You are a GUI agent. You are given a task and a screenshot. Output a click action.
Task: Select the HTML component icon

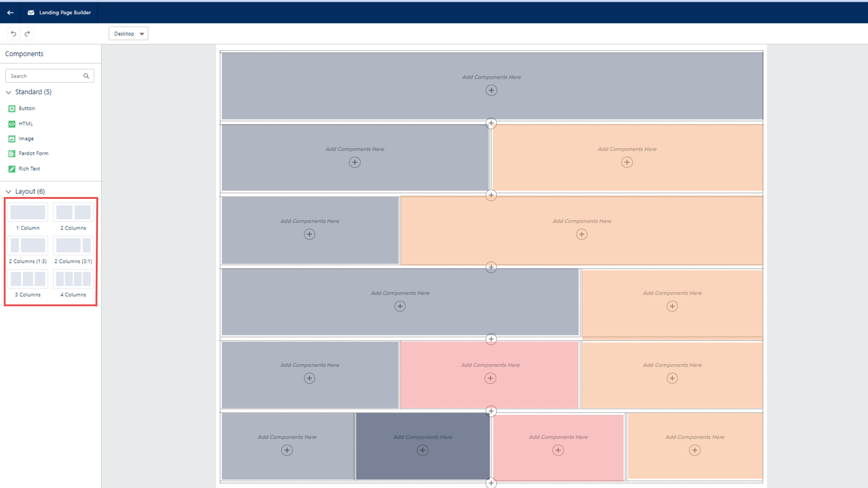pos(12,124)
